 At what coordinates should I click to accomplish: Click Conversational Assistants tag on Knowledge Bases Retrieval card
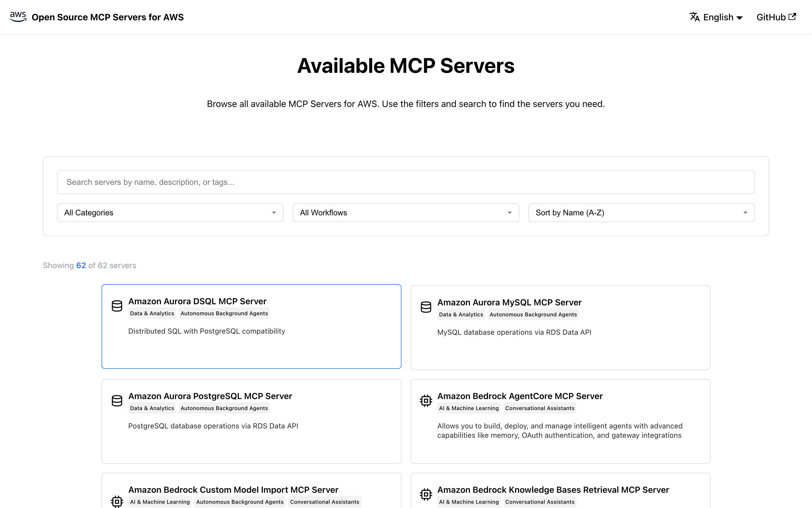540,502
